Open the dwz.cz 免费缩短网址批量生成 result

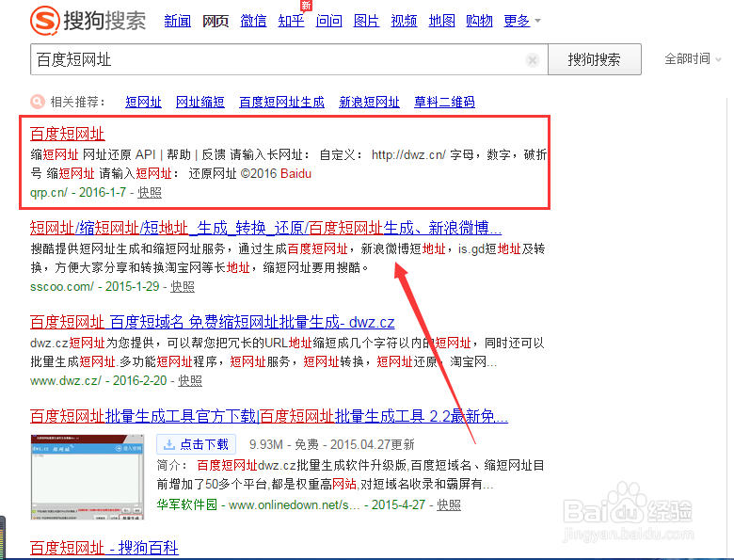click(x=212, y=322)
